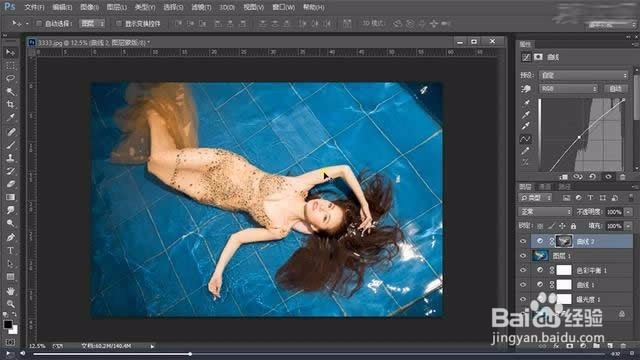Screen dimensions: 640x360
Task: Select the Eyedropper tool in the toolbox
Action: (x=11, y=118)
